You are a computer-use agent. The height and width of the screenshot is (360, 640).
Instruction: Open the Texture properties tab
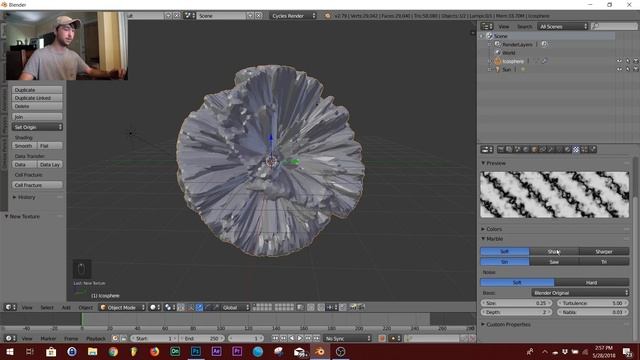pyautogui.click(x=575, y=149)
